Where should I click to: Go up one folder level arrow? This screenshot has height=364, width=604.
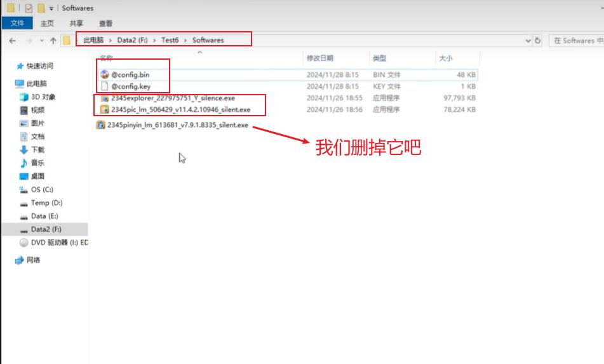coord(53,40)
